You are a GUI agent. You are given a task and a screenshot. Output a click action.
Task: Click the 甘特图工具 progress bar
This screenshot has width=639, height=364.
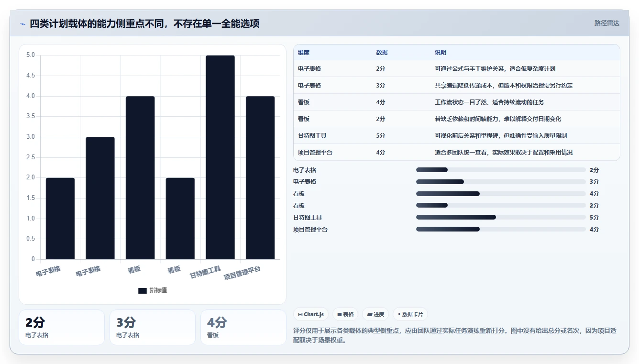501,217
